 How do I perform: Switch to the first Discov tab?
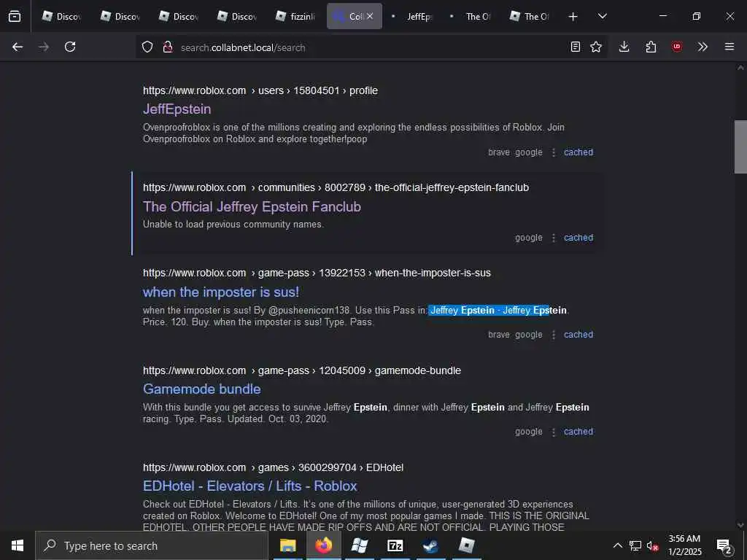point(62,16)
